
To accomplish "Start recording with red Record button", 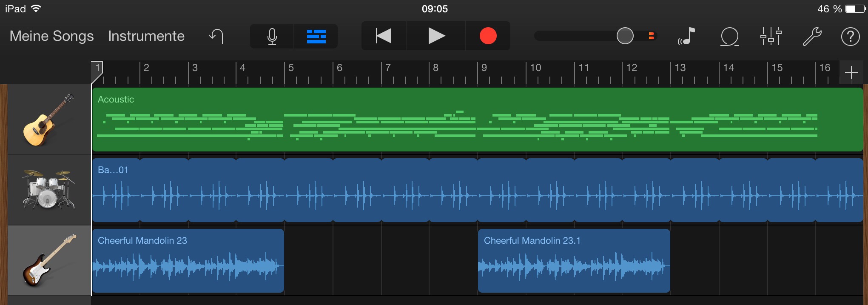I will coord(488,36).
